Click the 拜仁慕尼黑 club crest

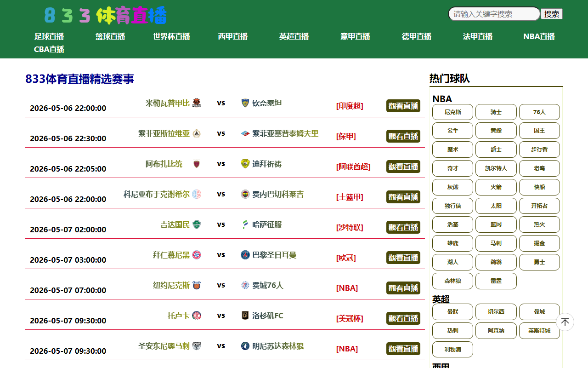[x=197, y=255]
